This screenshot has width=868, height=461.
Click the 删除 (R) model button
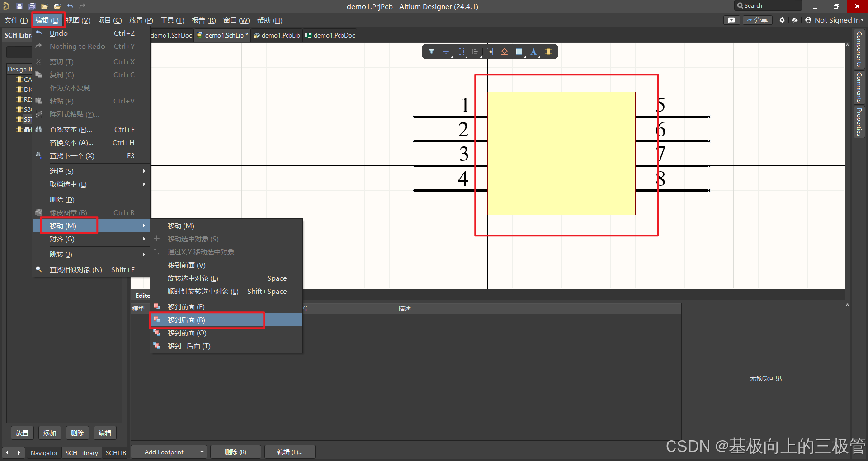pos(236,452)
